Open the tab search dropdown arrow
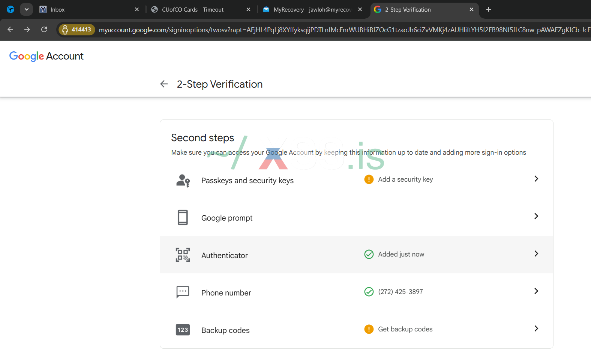 coord(27,9)
